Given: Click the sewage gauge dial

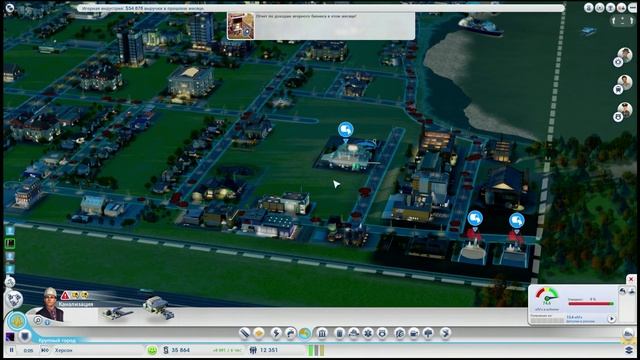Looking at the screenshot, I should tap(547, 297).
